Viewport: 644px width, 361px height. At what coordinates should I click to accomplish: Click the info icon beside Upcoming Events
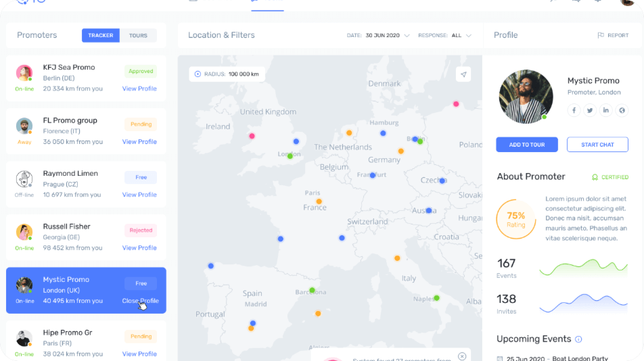point(578,339)
